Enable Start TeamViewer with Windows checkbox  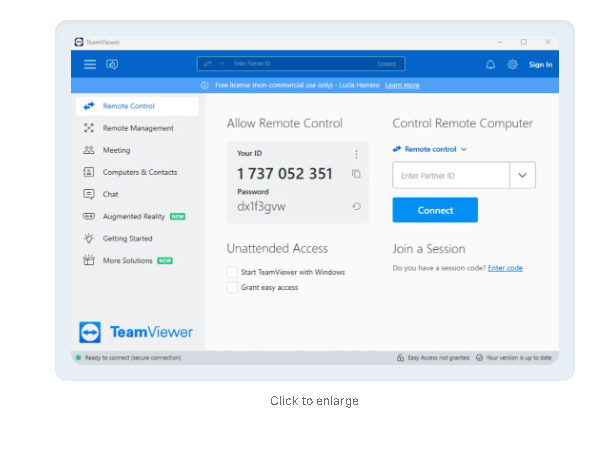[x=232, y=272]
